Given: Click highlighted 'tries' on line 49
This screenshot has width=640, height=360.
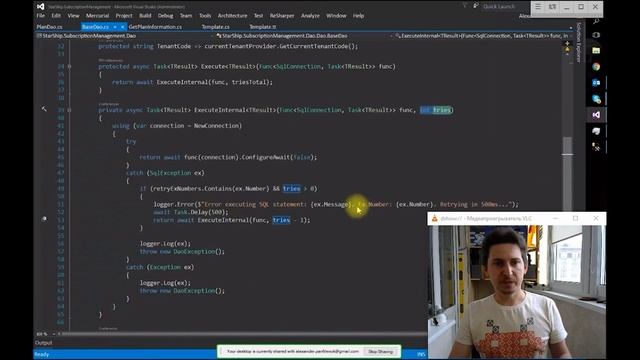Looking at the screenshot, I should point(291,189).
